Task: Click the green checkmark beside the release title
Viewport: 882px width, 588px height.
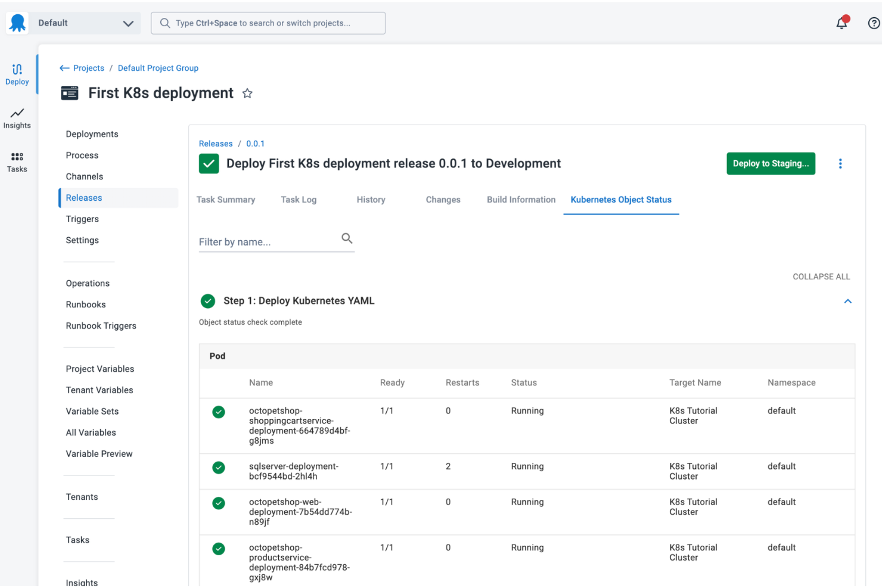Action: tap(209, 163)
